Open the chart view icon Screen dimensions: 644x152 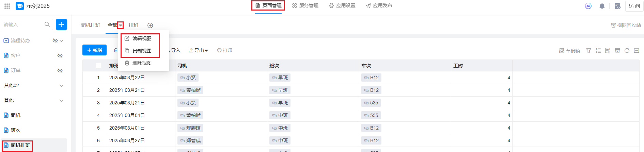tap(637, 51)
